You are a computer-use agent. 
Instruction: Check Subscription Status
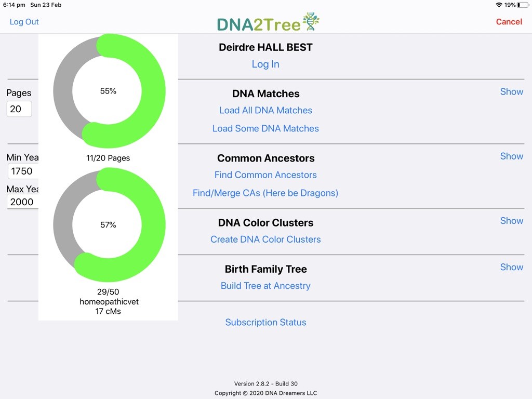265,322
